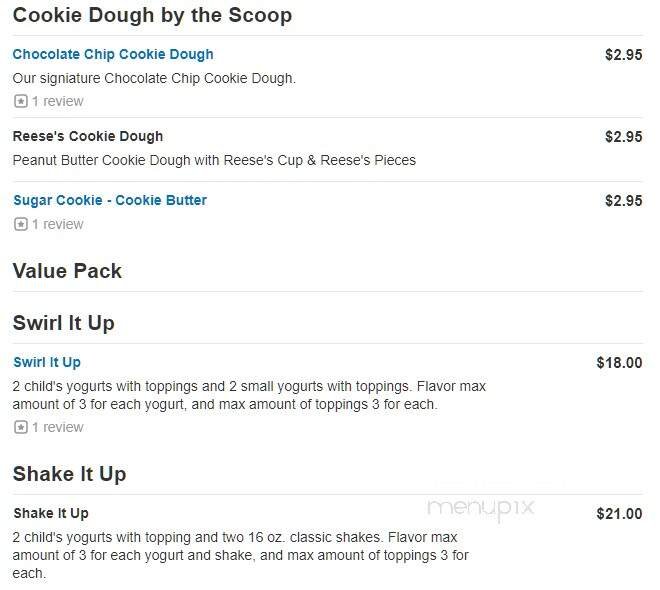View the 1 review text for Swirl It Up
660x590 pixels.
[57, 427]
